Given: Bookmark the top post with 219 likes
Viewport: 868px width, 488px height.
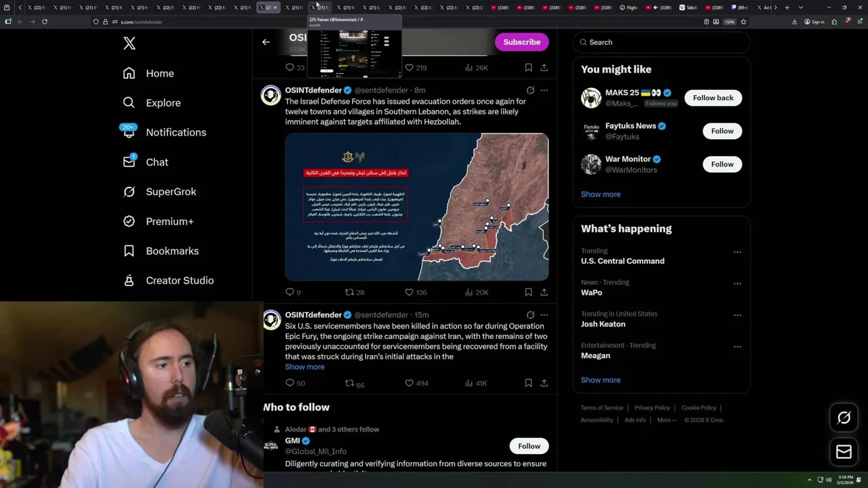Looking at the screenshot, I should point(528,68).
